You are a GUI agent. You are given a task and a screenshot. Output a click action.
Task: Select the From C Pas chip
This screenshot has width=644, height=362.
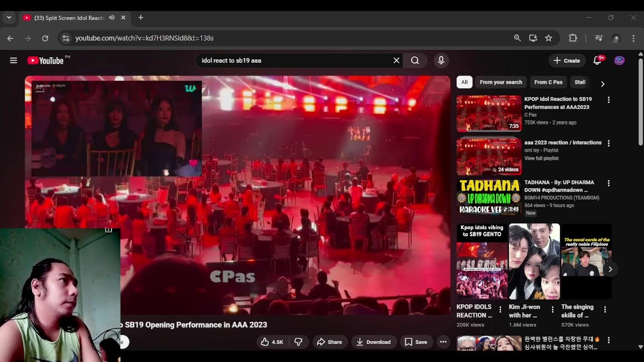[548, 82]
